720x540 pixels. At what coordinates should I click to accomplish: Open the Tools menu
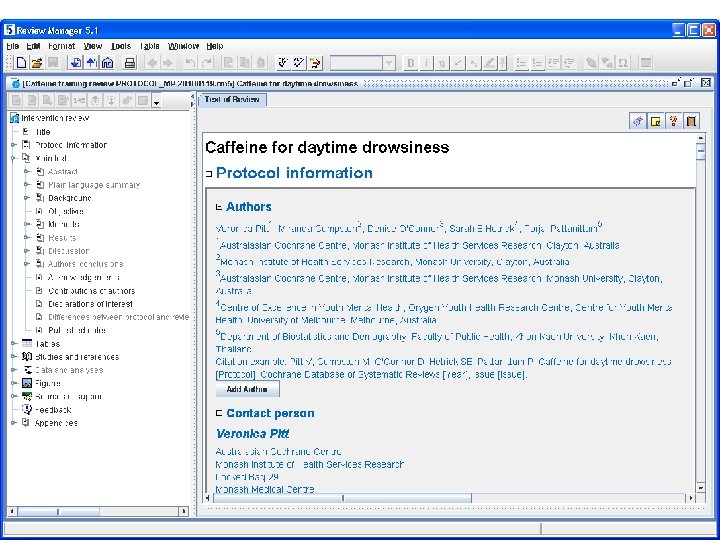click(121, 46)
